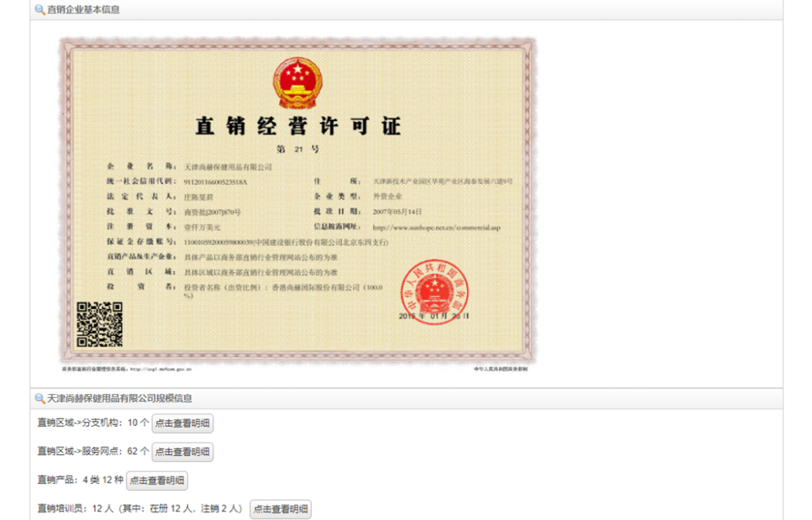Click the text 直销产品: 4 类 12 种

(80, 480)
